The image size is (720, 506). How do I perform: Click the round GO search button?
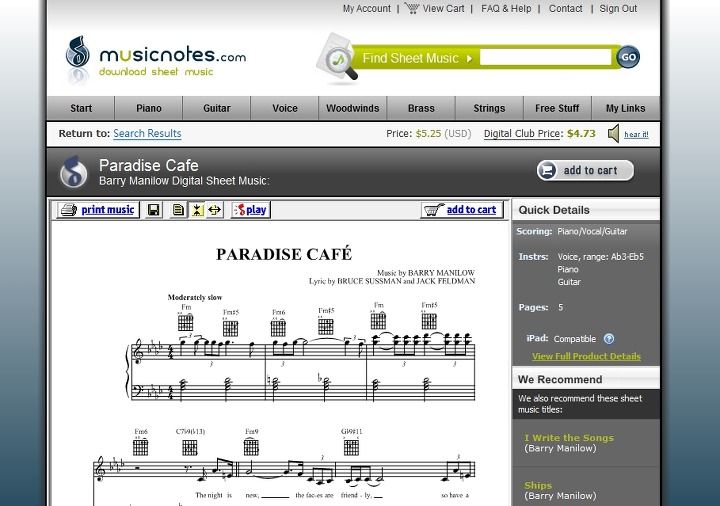pyautogui.click(x=628, y=57)
